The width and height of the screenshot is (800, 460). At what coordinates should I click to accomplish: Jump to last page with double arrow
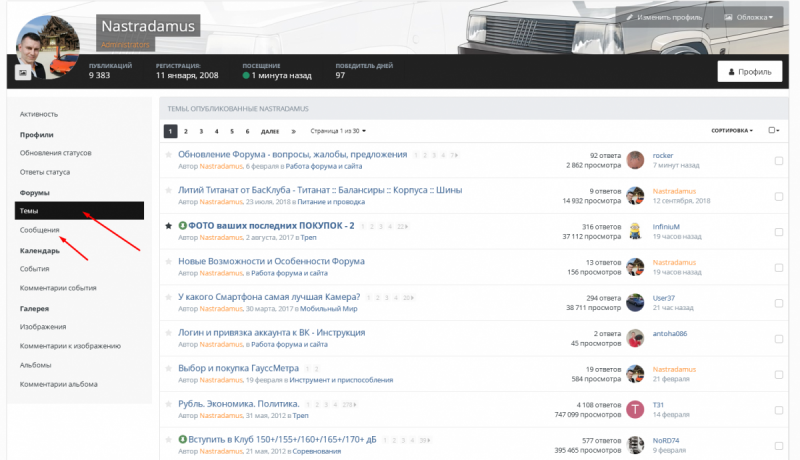293,131
